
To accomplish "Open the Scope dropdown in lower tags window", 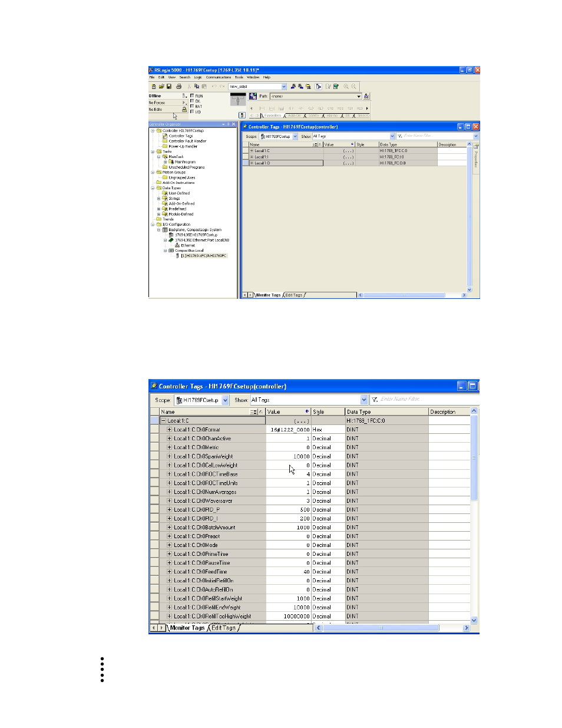I will point(225,400).
